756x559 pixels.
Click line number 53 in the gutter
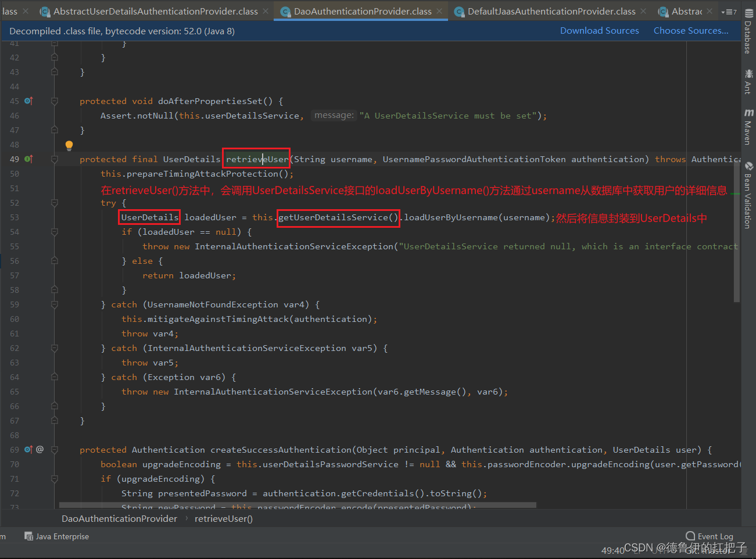pos(15,217)
